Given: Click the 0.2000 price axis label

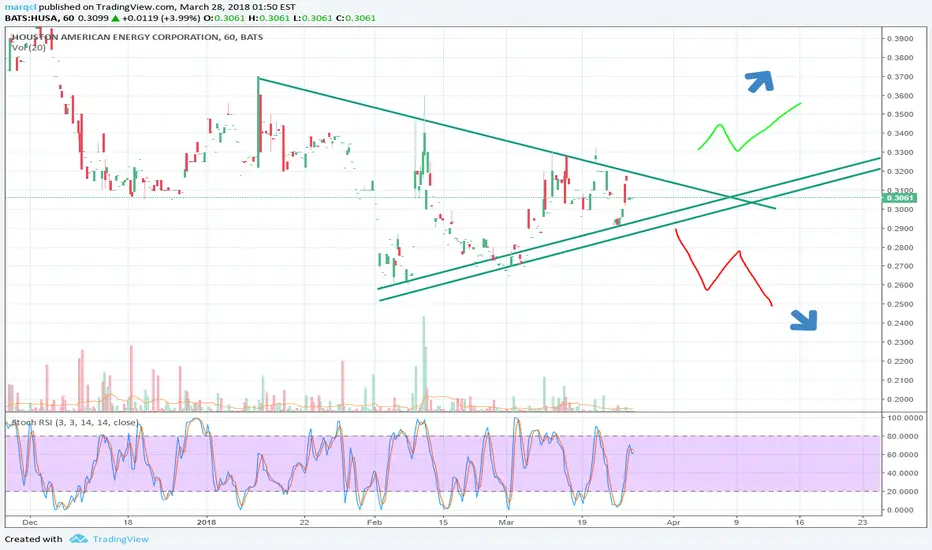Looking at the screenshot, I should [900, 399].
